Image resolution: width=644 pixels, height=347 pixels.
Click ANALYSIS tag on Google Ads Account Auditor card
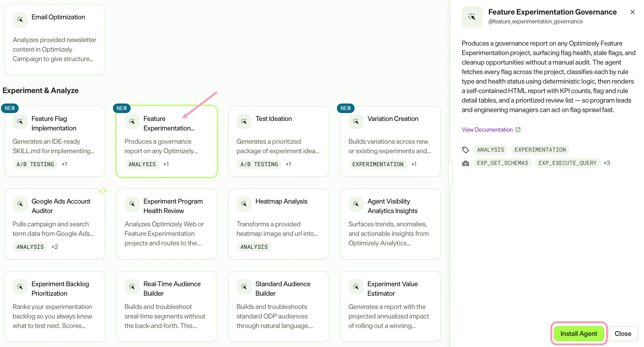click(30, 247)
